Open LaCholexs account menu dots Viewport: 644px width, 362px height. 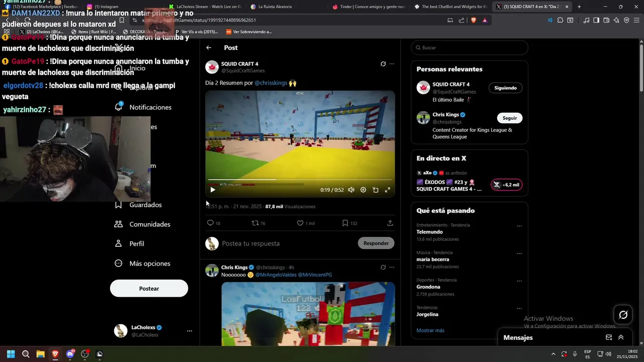[x=190, y=331]
